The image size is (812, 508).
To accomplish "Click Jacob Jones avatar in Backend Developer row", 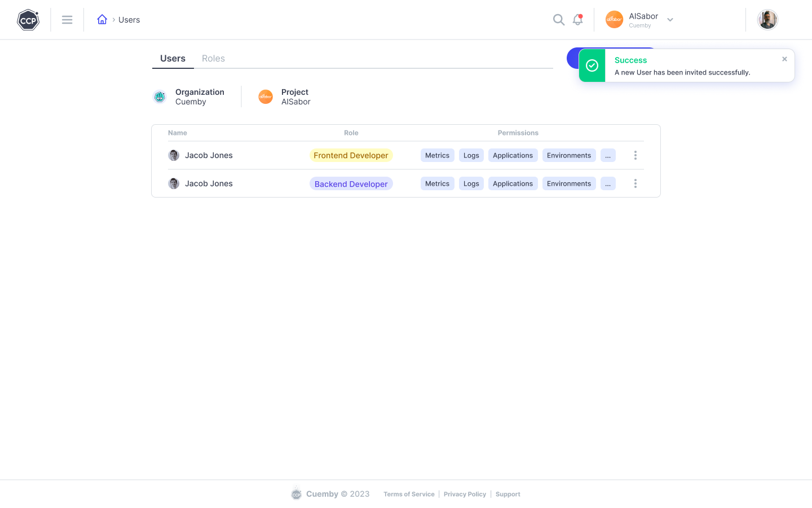I will [174, 183].
